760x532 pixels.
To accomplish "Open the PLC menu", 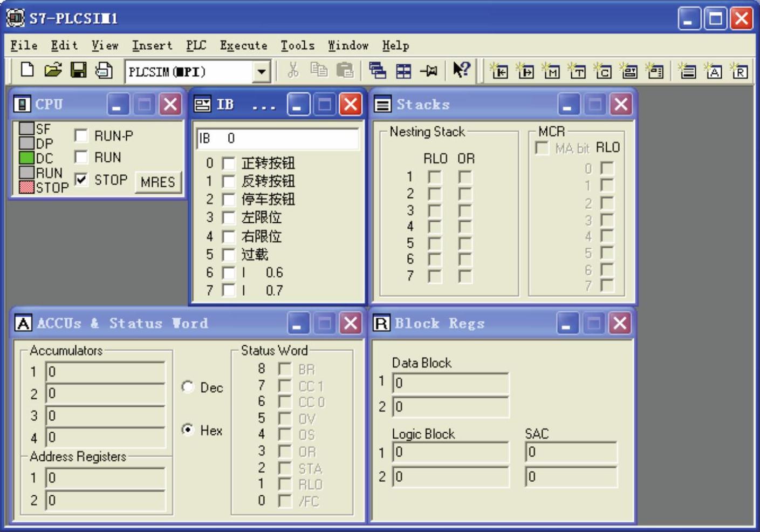I will (196, 45).
